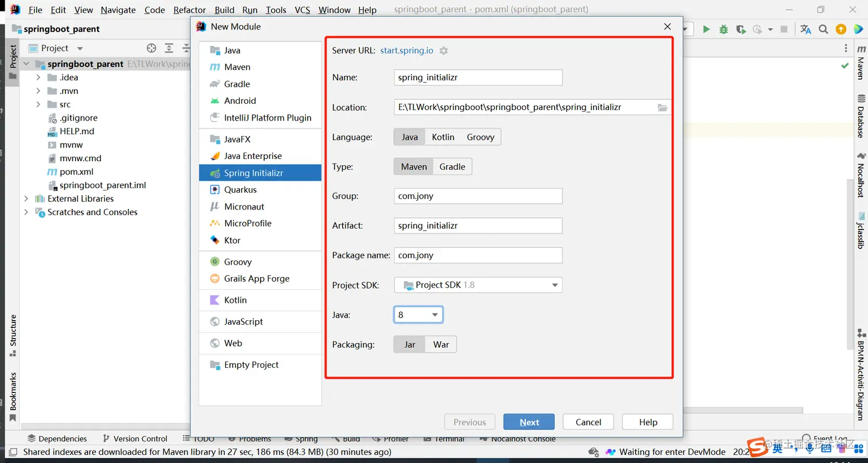
Task: Click the status bar tool-windows square icon
Action: click(x=13, y=452)
